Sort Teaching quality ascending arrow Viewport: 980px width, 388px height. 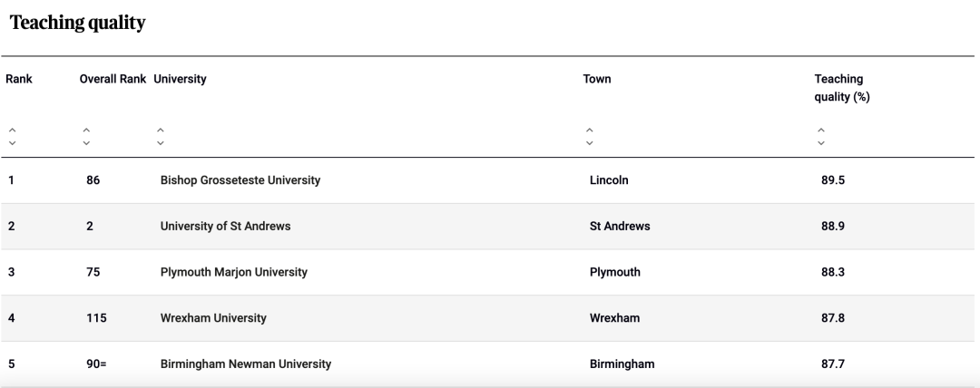tap(821, 130)
